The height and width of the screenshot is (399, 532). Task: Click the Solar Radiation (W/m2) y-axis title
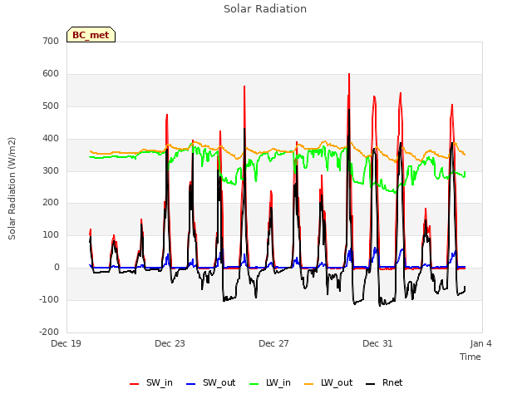(12, 189)
